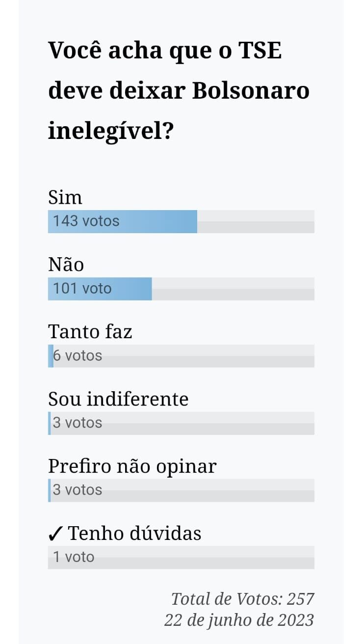362x644 pixels.
Task: Choose the "Prefiro não opinar" option label
Action: pos(132,466)
